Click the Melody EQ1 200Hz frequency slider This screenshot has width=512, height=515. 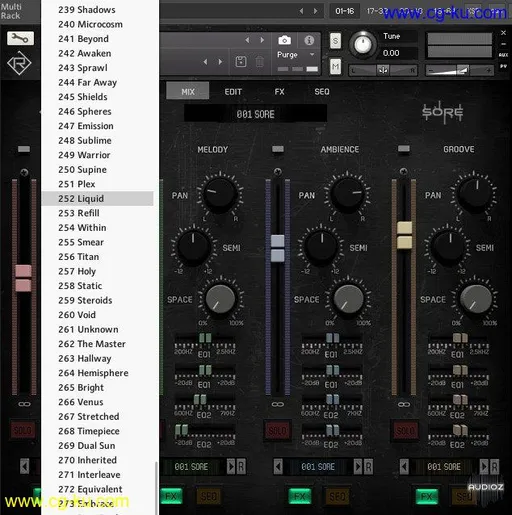205,339
